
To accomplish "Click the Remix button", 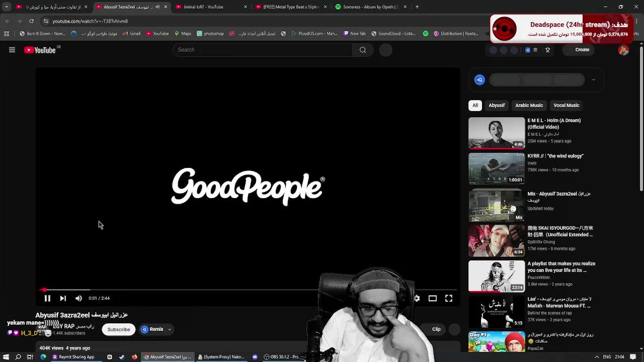I will point(152,329).
